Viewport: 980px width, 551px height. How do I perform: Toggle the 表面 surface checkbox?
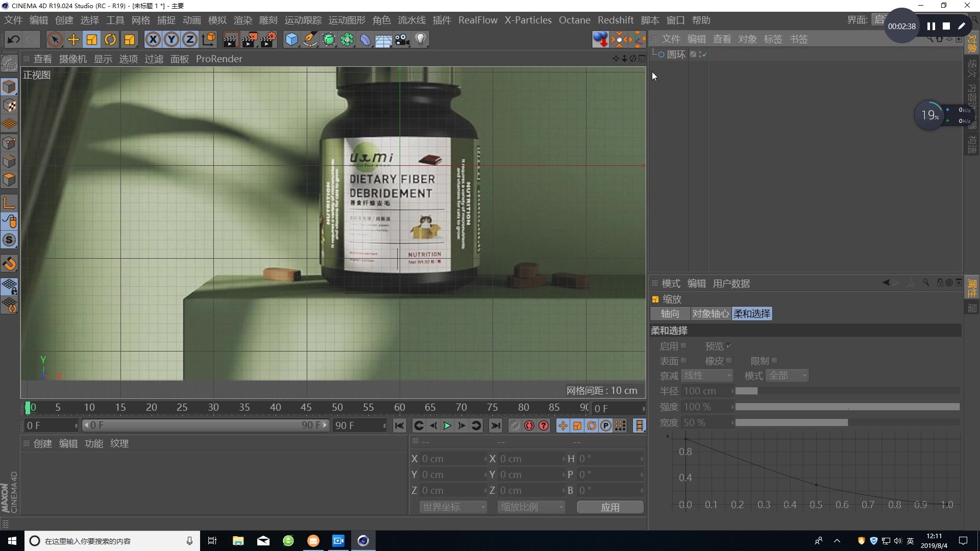[684, 360]
